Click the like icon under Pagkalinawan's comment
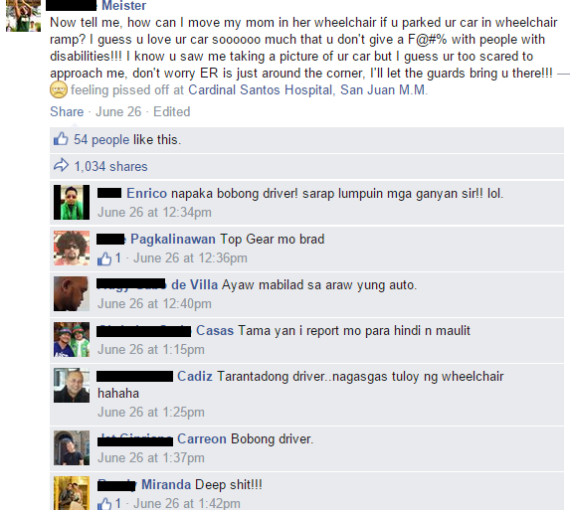 pyautogui.click(x=104, y=259)
